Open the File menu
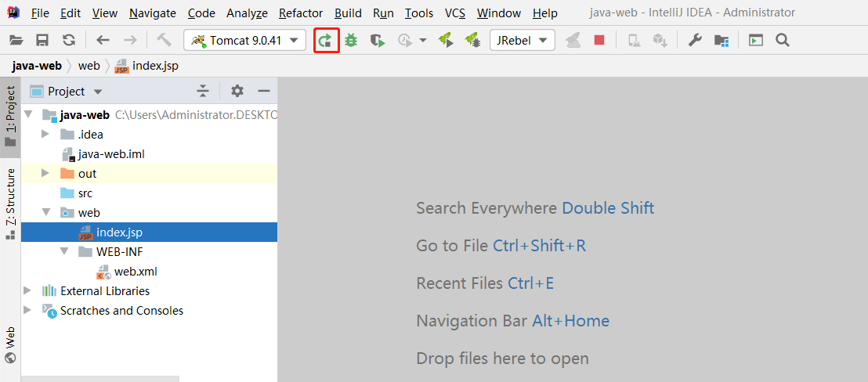Viewport: 868px width, 382px height. pos(40,13)
